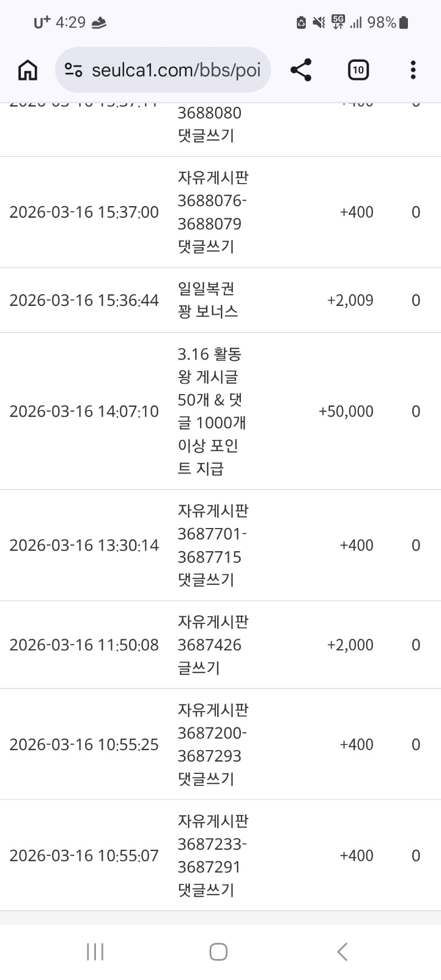Screen dimensions: 441x980
Task: Open 자유게시판 3687701-3687715 댓글쓰기 entry
Action: point(213,545)
